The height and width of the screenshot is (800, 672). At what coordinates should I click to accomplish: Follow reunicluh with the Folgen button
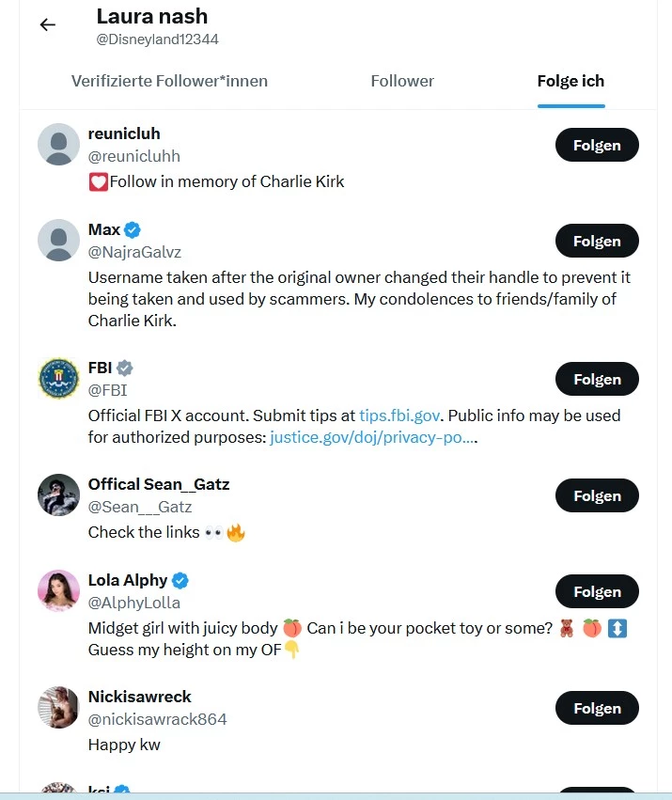pyautogui.click(x=597, y=145)
